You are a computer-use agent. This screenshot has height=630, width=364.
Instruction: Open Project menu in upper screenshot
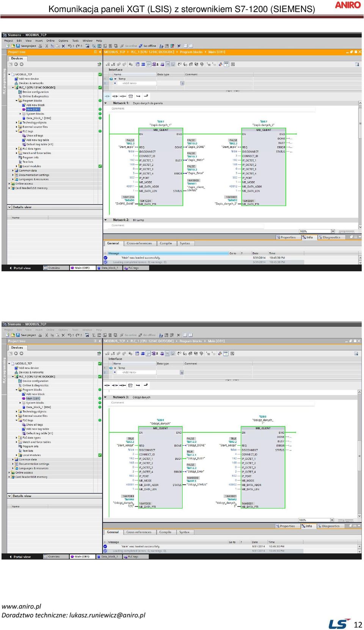coord(8,41)
